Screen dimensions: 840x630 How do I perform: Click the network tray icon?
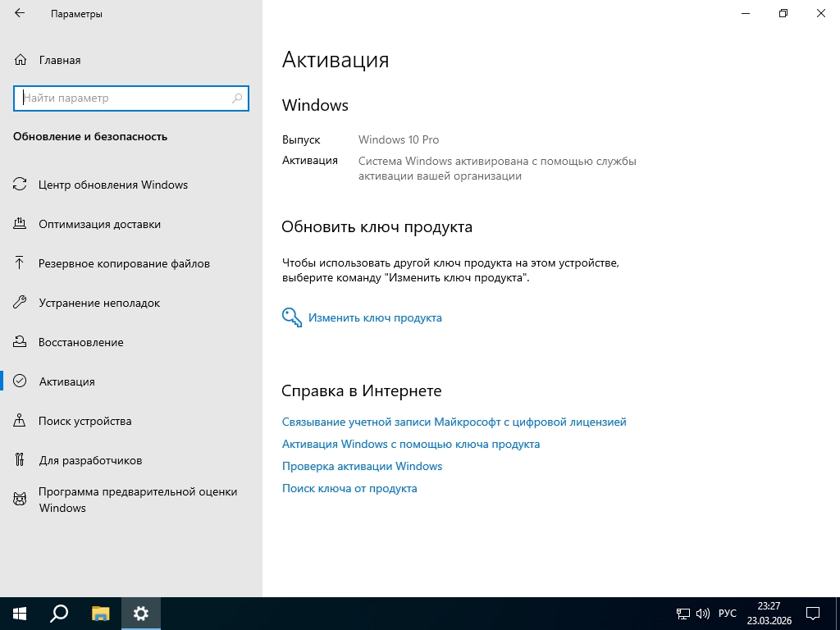click(683, 614)
